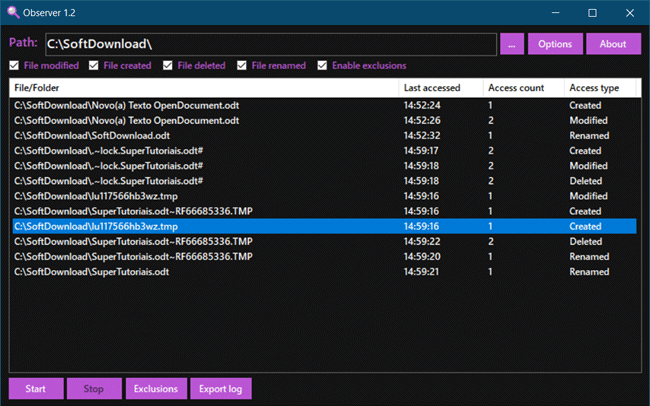Screen dimensions: 650x406
Task: Sort by Access count column header
Action: click(x=522, y=88)
